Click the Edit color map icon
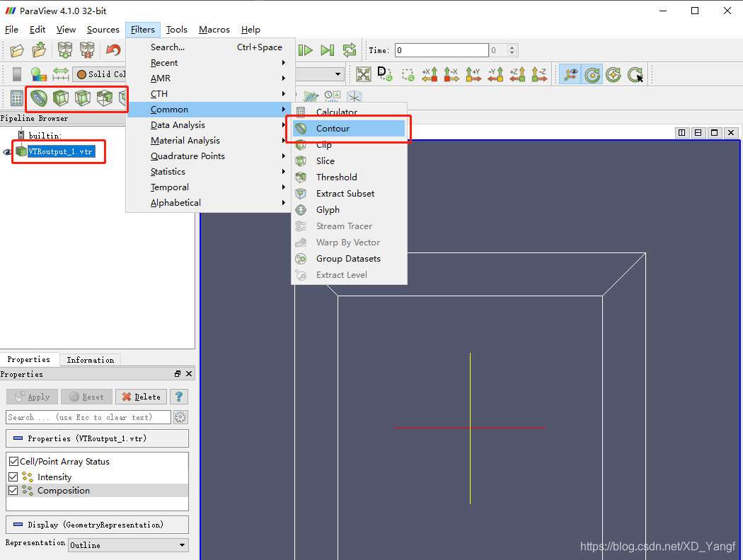Screen dimensions: 743x560 click(38, 74)
